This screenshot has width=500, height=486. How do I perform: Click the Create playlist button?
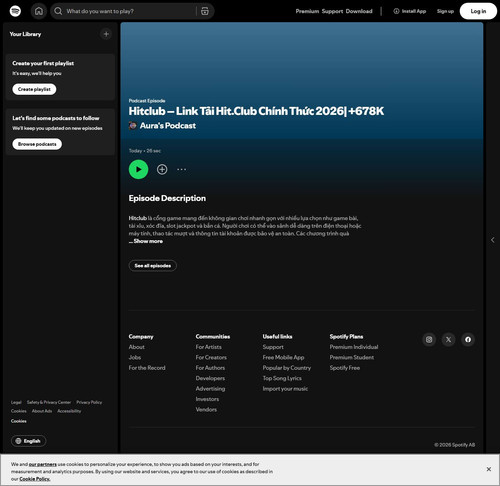point(34,89)
